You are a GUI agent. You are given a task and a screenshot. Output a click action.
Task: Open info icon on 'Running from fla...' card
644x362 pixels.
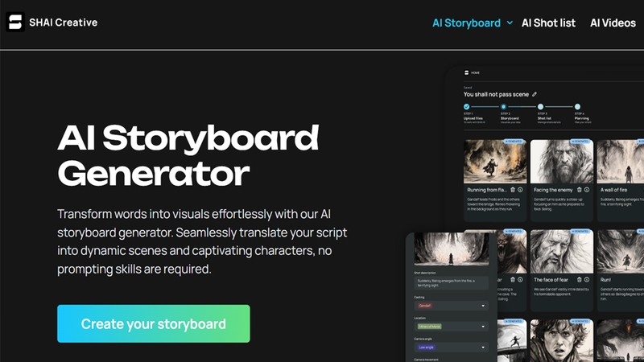(520, 190)
